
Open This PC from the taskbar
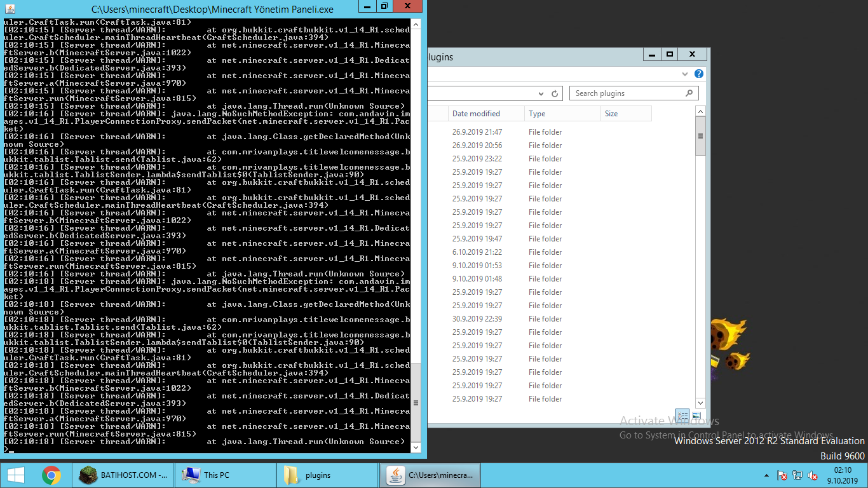point(225,475)
